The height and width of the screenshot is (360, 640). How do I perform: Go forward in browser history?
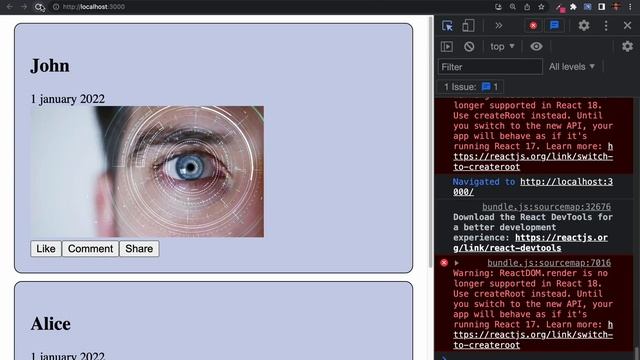(x=24, y=7)
